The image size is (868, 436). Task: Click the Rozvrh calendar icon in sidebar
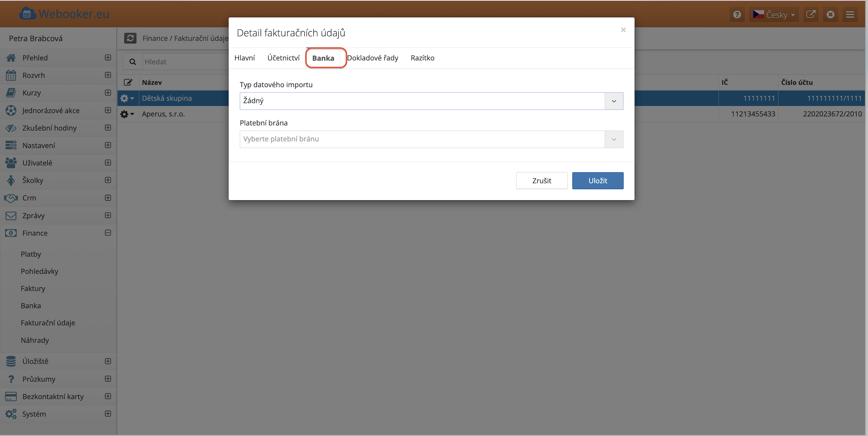tap(11, 75)
